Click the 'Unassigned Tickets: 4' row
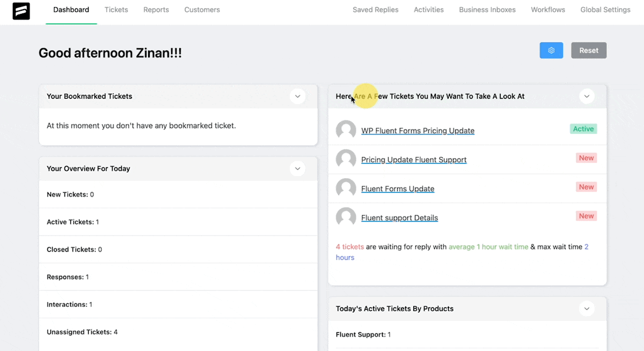Image resolution: width=644 pixels, height=351 pixels. pyautogui.click(x=178, y=332)
